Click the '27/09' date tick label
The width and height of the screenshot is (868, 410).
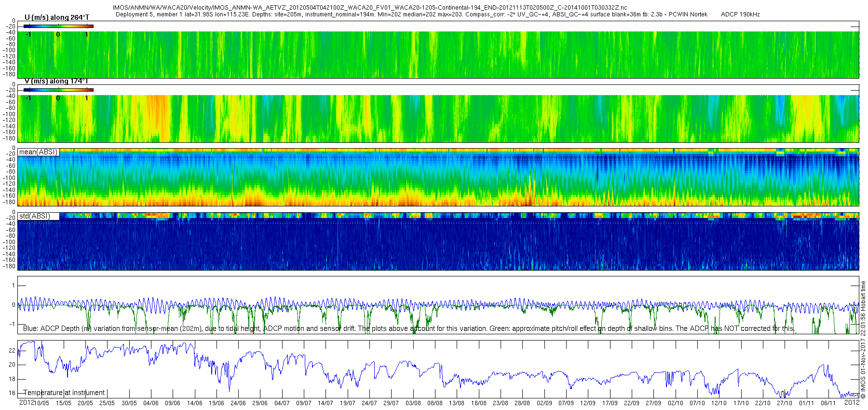pyautogui.click(x=653, y=403)
